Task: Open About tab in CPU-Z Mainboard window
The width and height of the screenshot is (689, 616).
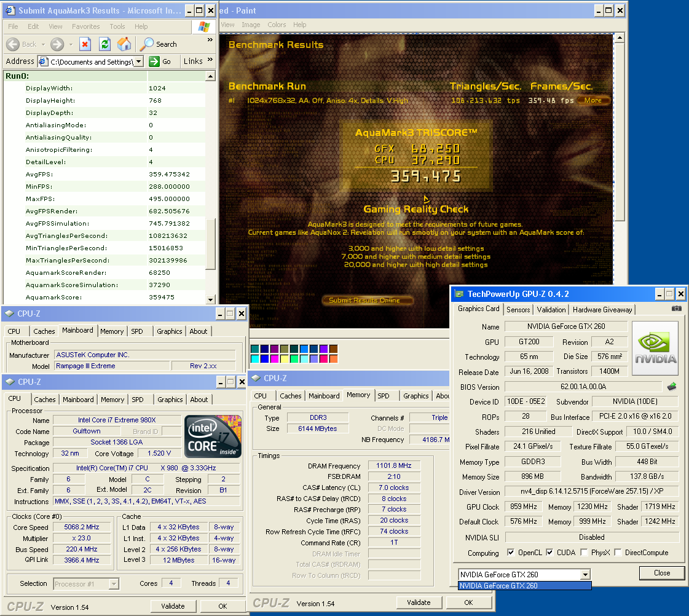Action: click(198, 331)
